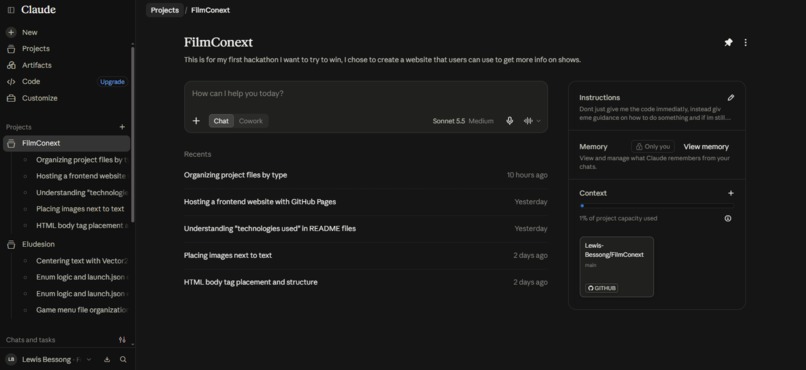Click the microphone dictation icon
806x370 pixels.
coord(509,121)
